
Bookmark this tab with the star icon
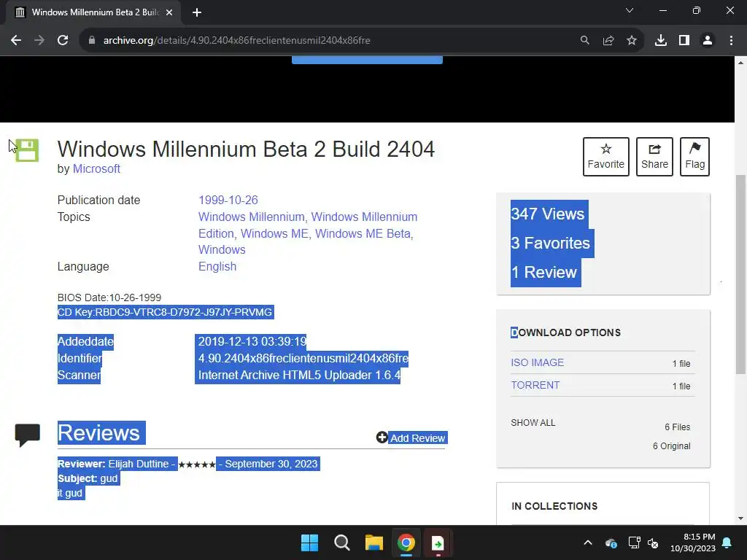[x=632, y=41]
